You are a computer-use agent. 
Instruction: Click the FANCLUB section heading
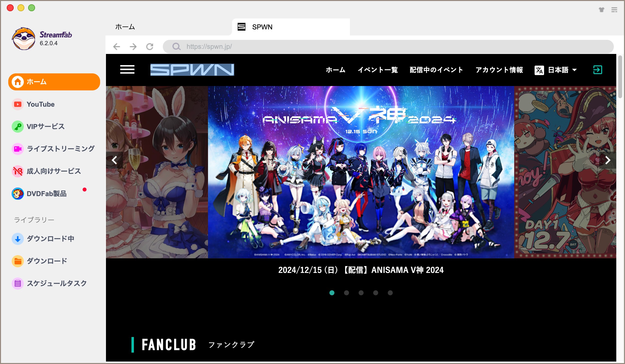point(169,345)
